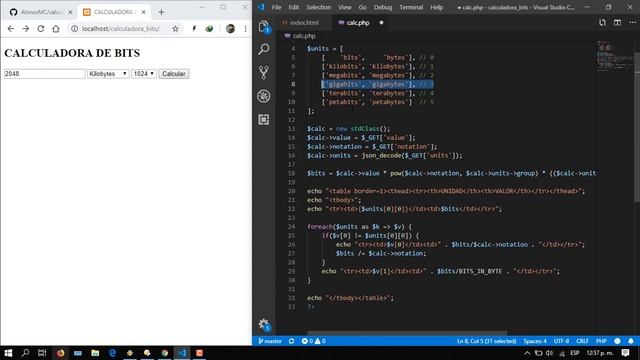Click the ESP keyboard language indicator

point(575,353)
